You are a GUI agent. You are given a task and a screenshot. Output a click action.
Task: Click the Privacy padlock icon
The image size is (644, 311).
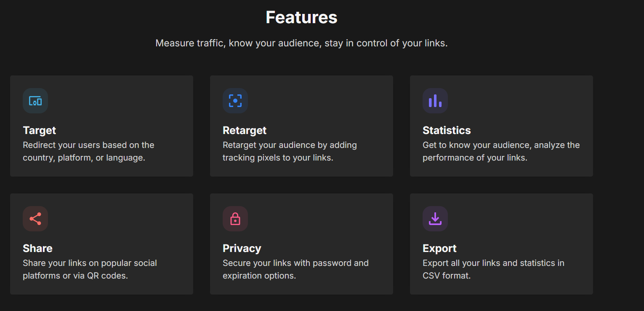coord(235,219)
